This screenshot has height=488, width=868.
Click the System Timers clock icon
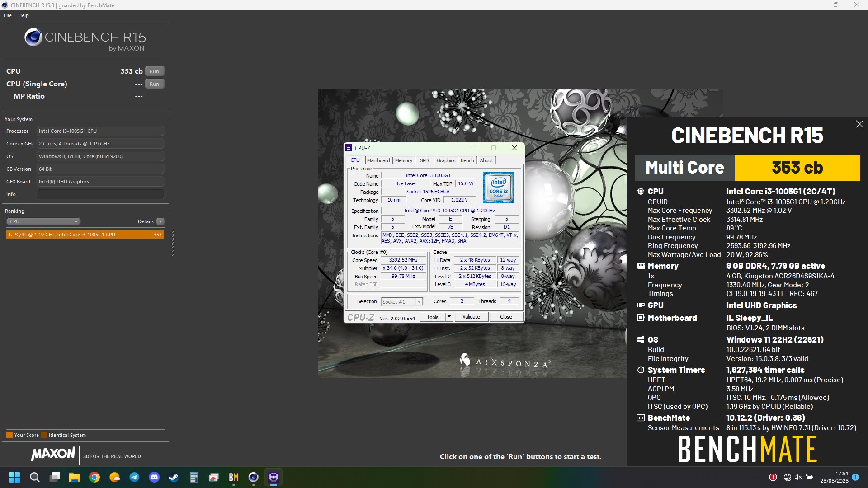click(x=641, y=370)
